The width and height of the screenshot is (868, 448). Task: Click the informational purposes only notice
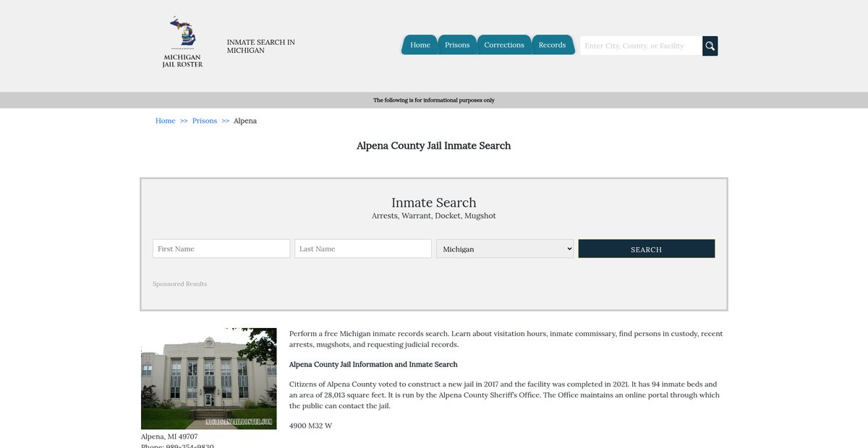pos(434,100)
